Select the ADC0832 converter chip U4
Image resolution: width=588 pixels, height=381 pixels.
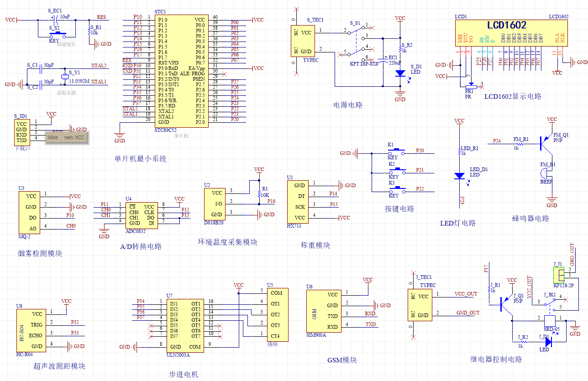(142, 214)
